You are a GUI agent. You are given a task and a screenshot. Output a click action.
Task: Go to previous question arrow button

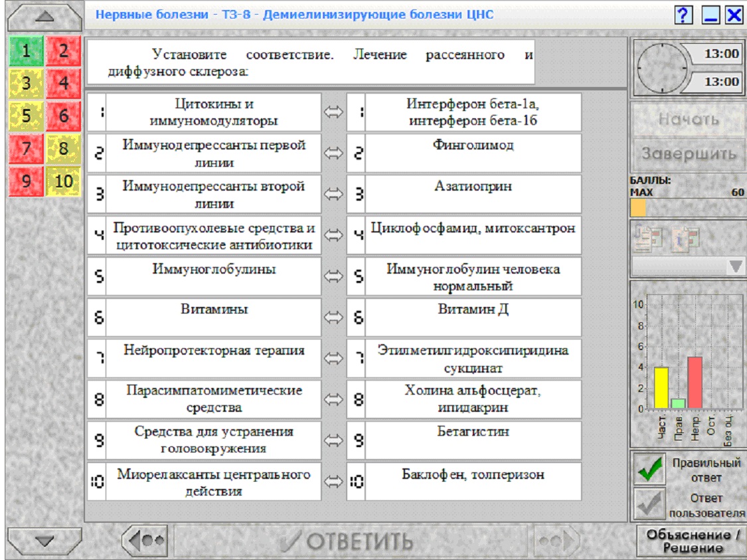[x=144, y=541]
